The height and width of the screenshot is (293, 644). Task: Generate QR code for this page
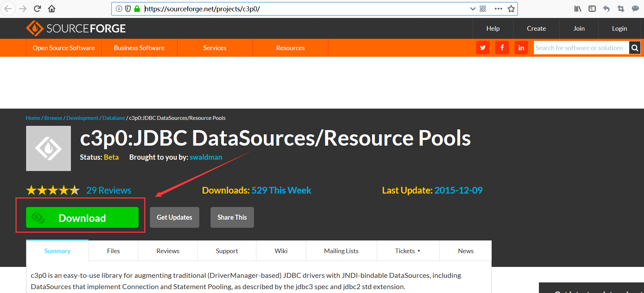coord(483,9)
